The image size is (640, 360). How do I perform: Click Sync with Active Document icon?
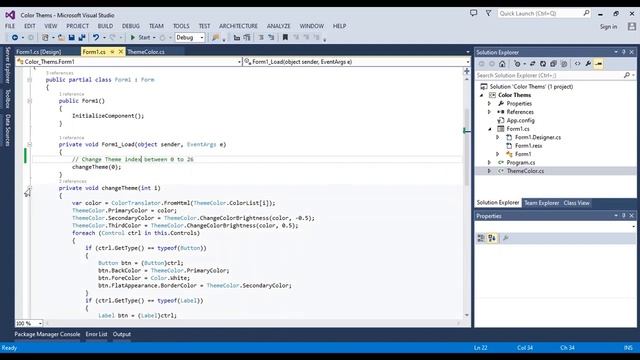point(533,64)
